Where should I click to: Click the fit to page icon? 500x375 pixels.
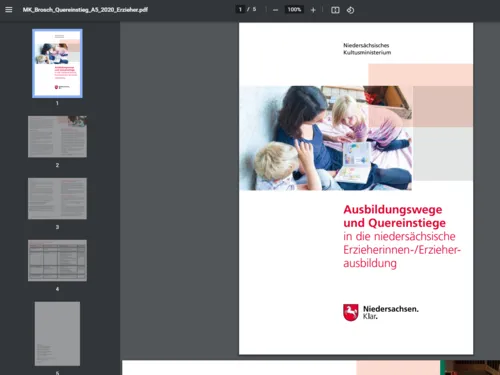[335, 10]
